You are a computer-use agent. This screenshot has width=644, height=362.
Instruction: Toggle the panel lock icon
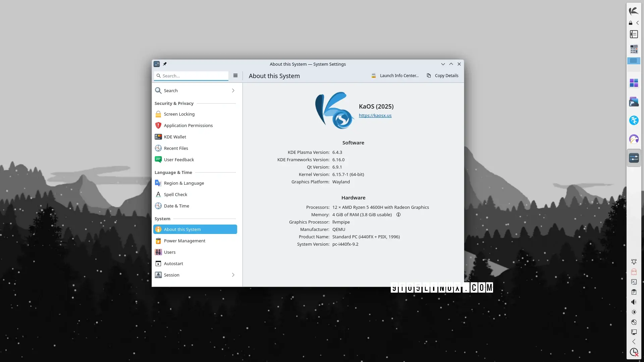click(631, 23)
